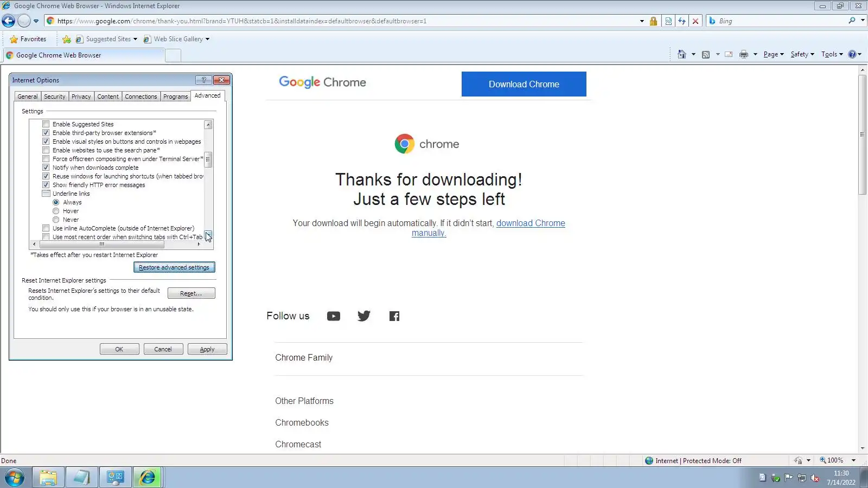The width and height of the screenshot is (868, 488).
Task: Switch to the Privacy tab
Action: tap(81, 97)
